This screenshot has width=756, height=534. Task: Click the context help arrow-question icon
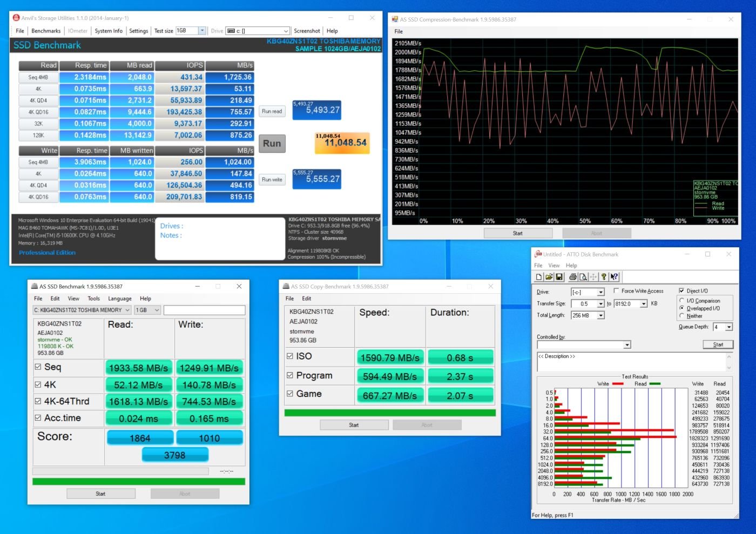pos(614,277)
